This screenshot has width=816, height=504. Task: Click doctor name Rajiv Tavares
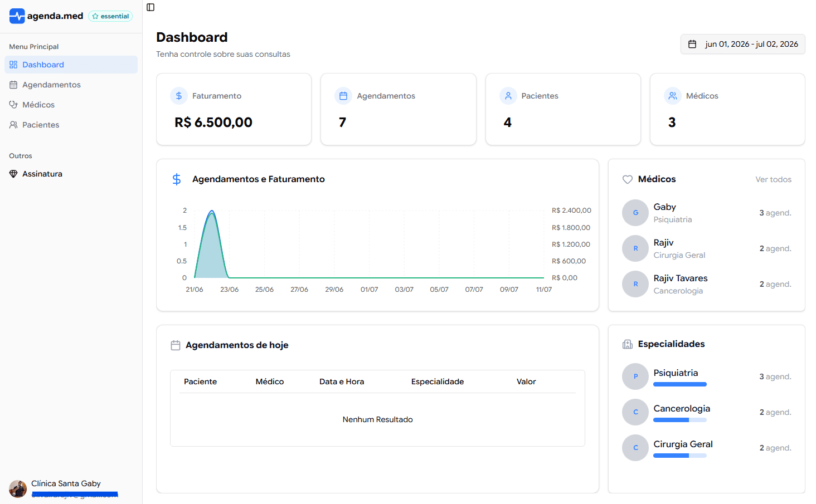[x=681, y=278]
